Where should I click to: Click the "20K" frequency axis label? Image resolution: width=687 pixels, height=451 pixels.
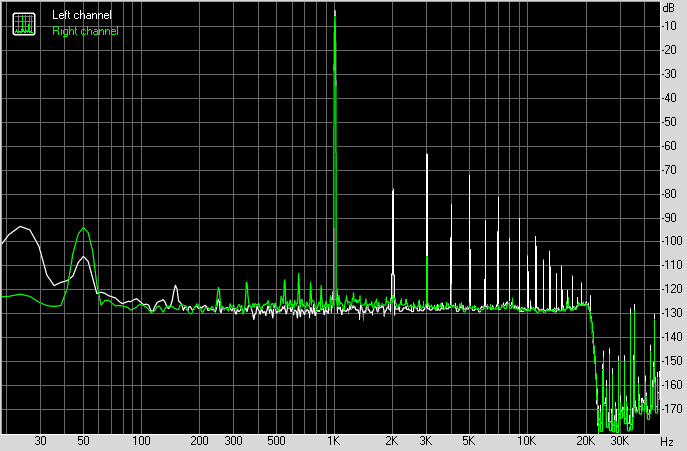pos(586,440)
